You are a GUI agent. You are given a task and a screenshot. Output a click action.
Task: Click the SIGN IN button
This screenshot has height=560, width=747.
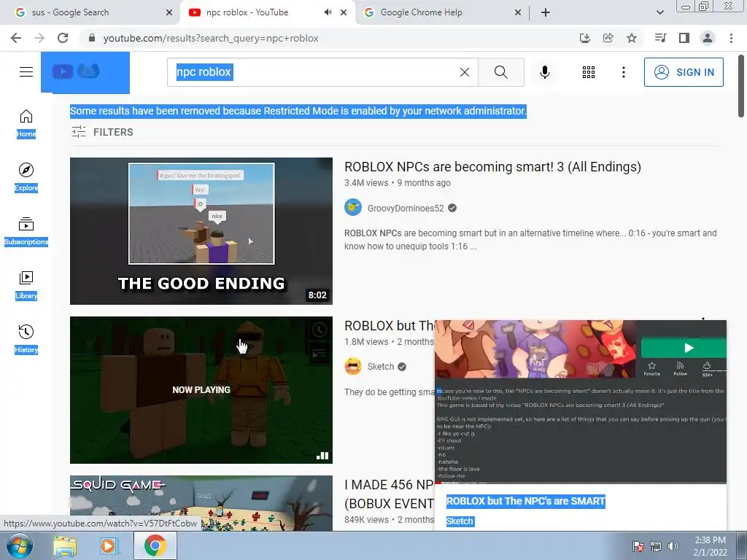pyautogui.click(x=684, y=72)
